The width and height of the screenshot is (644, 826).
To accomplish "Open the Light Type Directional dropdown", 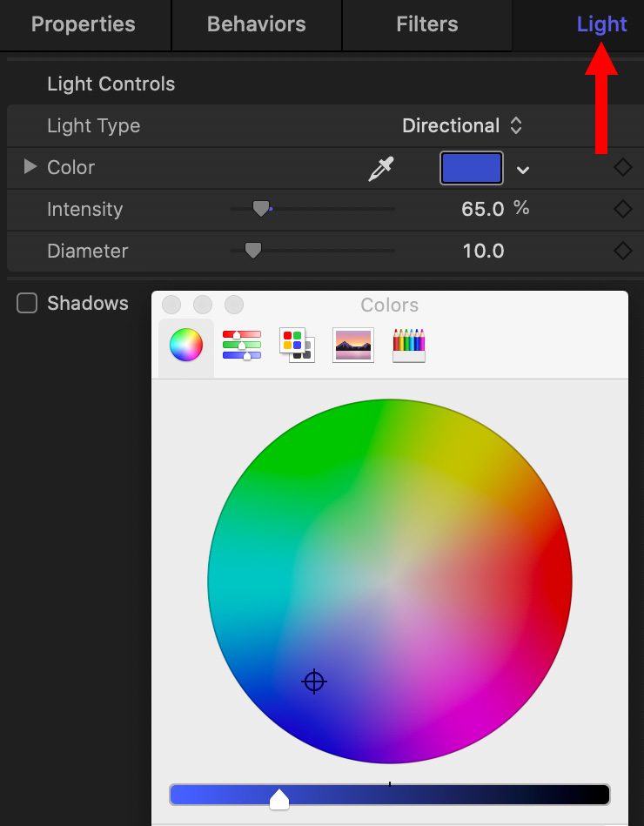I will click(x=462, y=126).
